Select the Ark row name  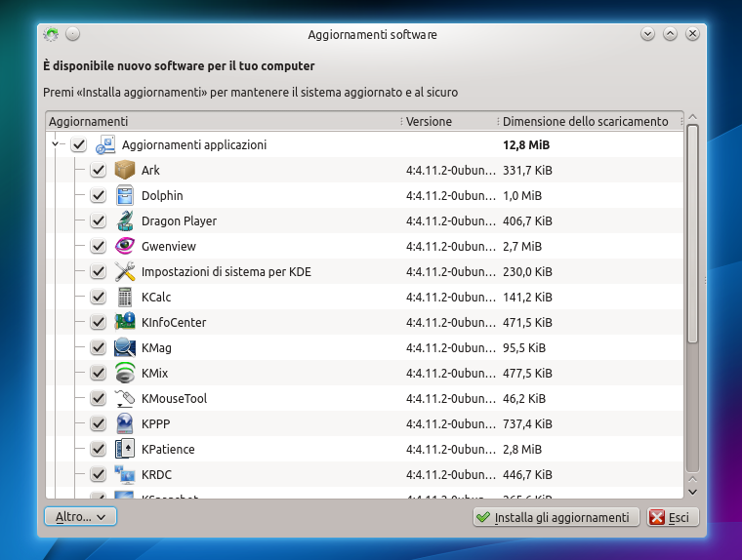click(150, 170)
